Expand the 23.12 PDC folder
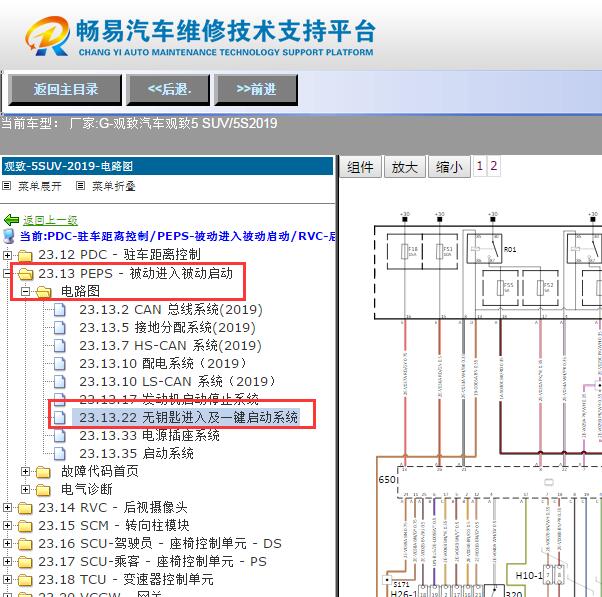 (7, 255)
